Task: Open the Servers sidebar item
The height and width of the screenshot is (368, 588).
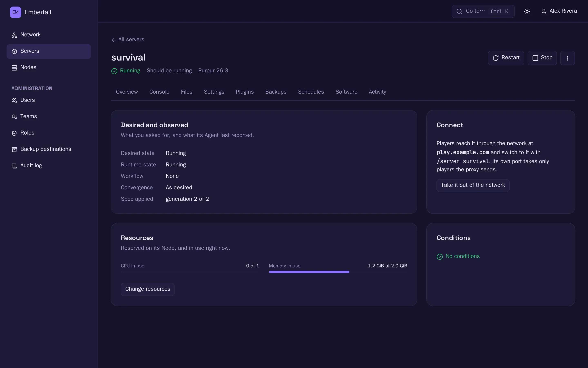Action: 49,51
